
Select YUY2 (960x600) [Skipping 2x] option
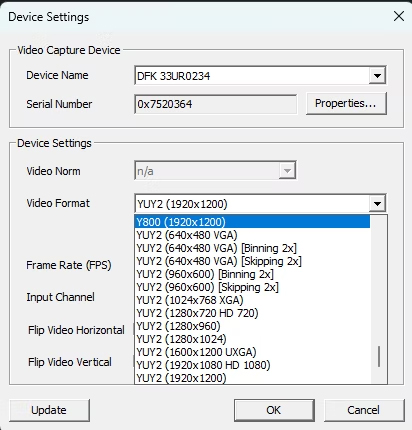click(252, 287)
